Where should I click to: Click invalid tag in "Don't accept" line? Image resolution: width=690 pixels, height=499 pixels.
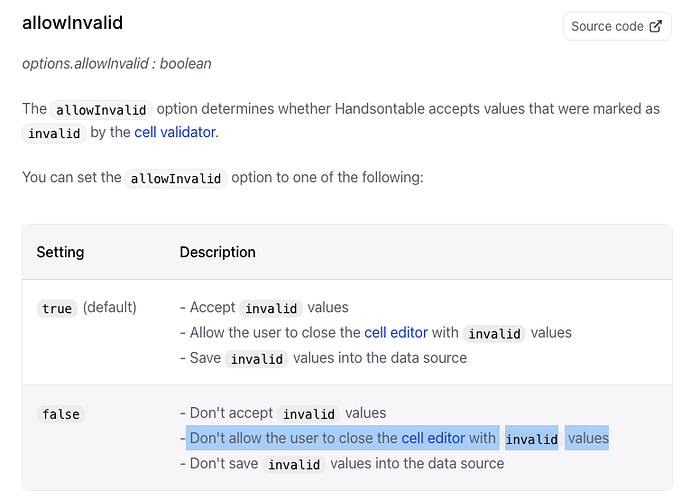308,414
